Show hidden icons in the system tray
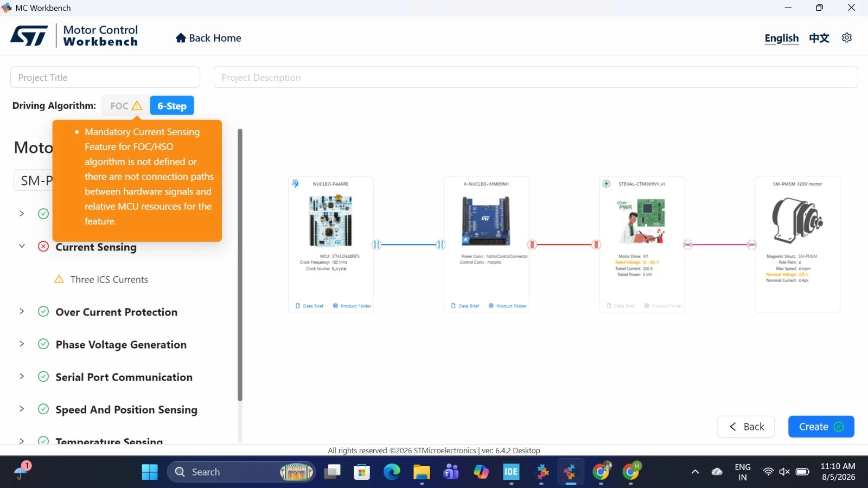This screenshot has width=868, height=488. click(x=695, y=472)
